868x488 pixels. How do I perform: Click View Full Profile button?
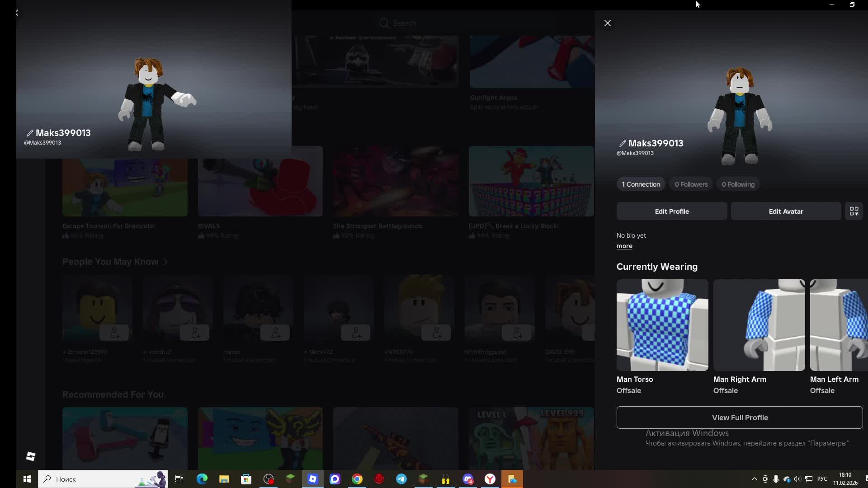739,418
